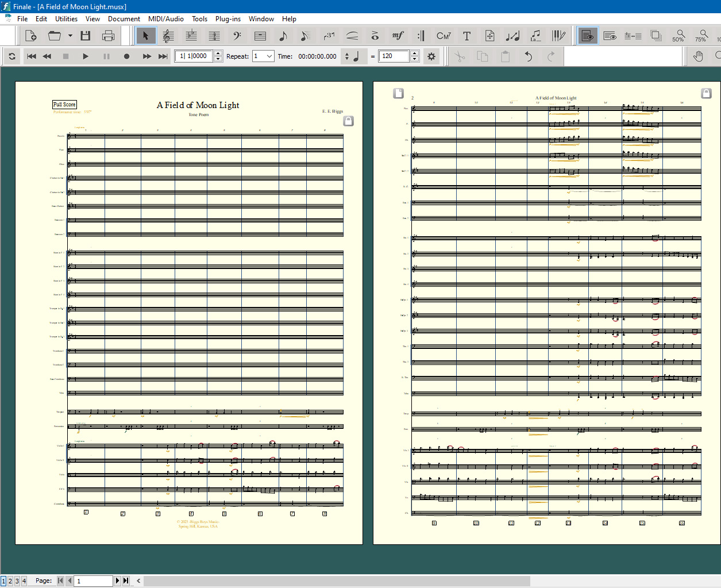Increase tempo with the up stepper arrow
The height and width of the screenshot is (588, 721).
(x=415, y=53)
